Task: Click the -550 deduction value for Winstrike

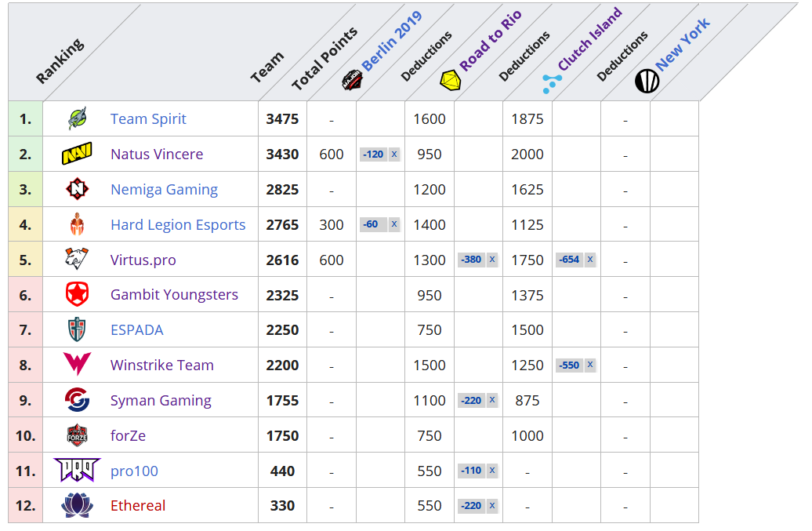Action: click(x=570, y=365)
